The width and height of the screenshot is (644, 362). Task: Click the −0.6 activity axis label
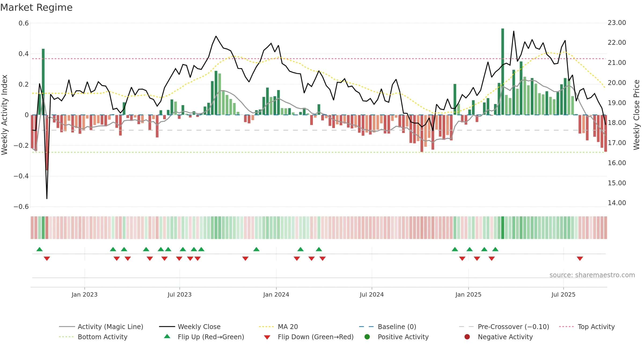[x=21, y=207]
